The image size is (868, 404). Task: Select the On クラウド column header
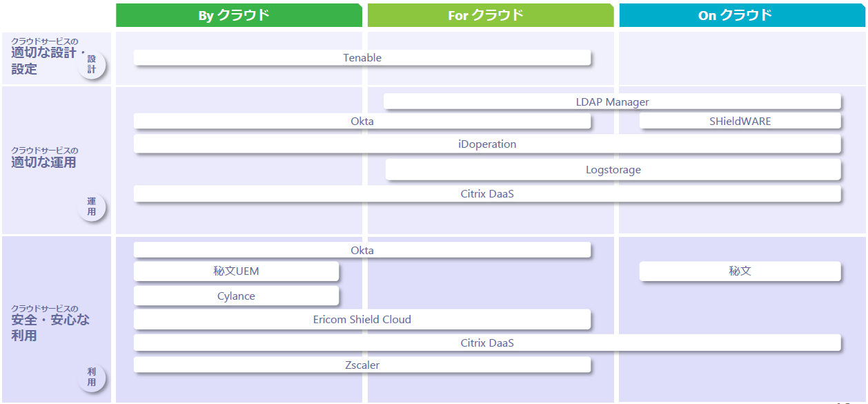(742, 15)
